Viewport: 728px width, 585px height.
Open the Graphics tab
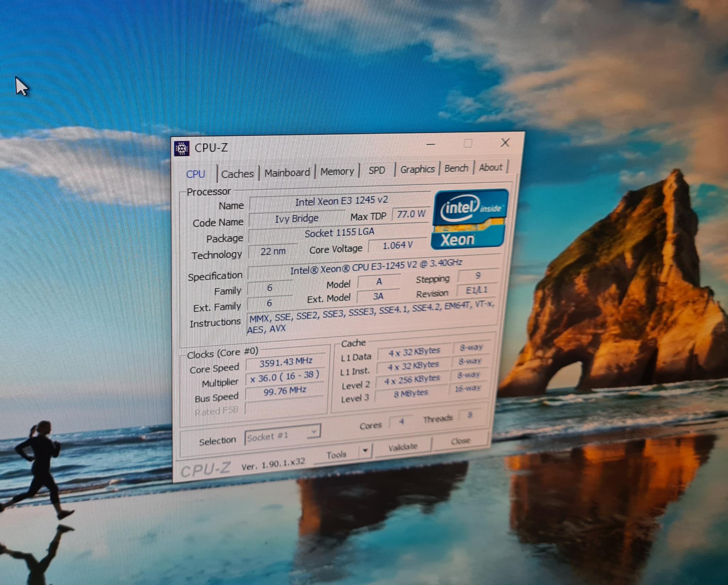418,169
